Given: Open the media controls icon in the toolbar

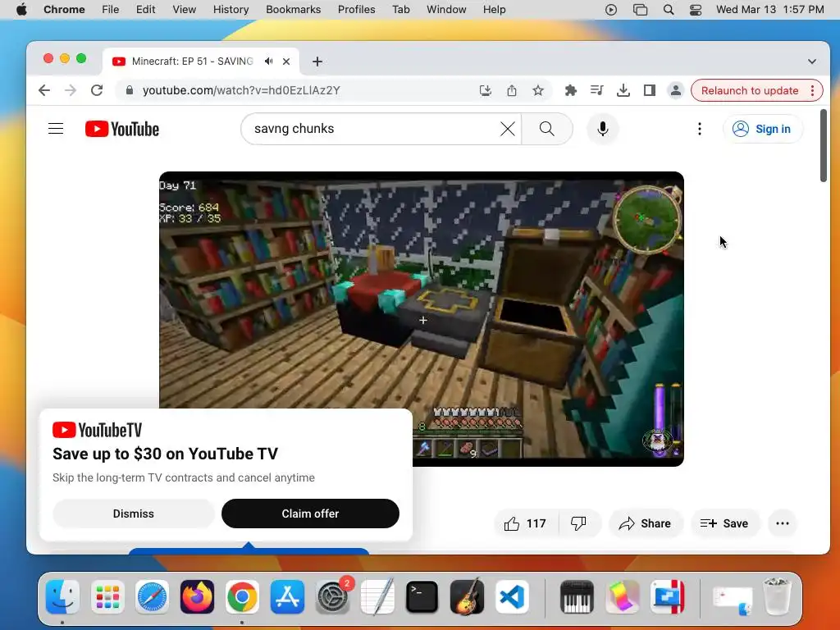Looking at the screenshot, I should click(596, 90).
